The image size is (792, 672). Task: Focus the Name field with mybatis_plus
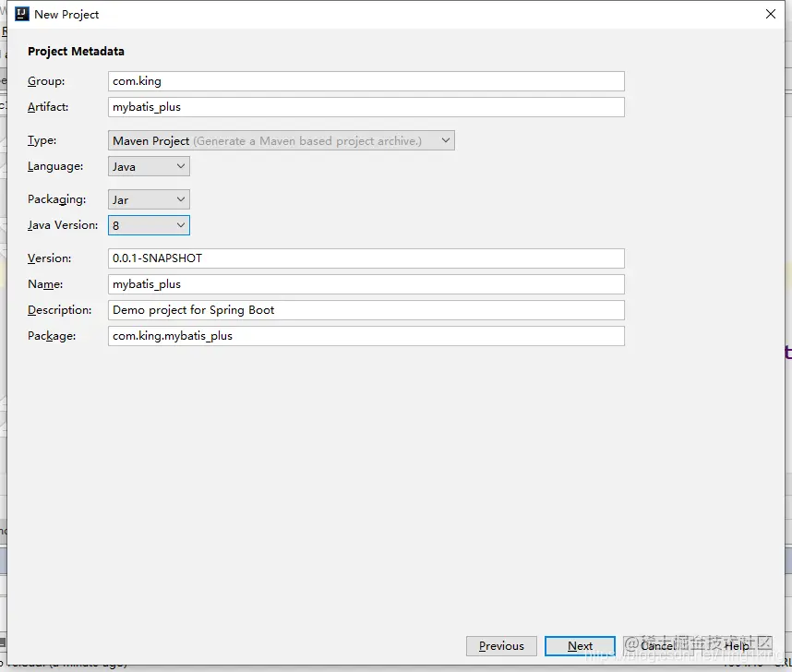(x=366, y=284)
